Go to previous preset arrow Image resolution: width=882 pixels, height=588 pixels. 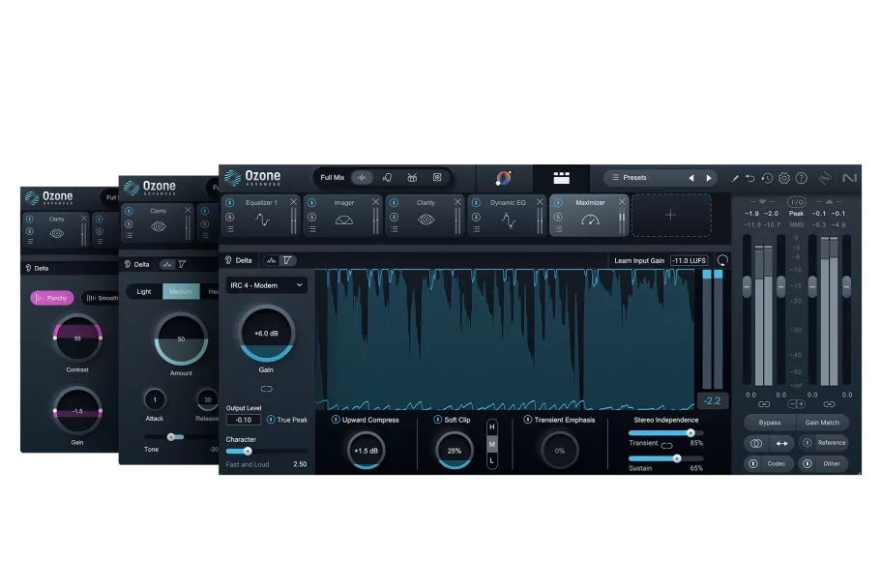click(x=691, y=178)
